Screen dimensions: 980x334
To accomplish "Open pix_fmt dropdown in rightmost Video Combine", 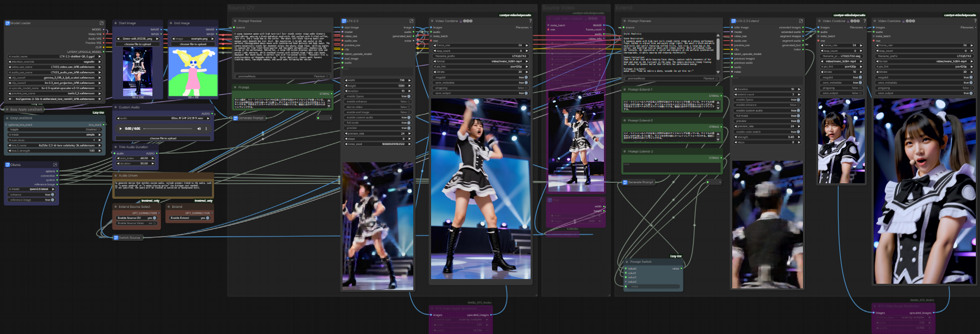I will 924,66.
